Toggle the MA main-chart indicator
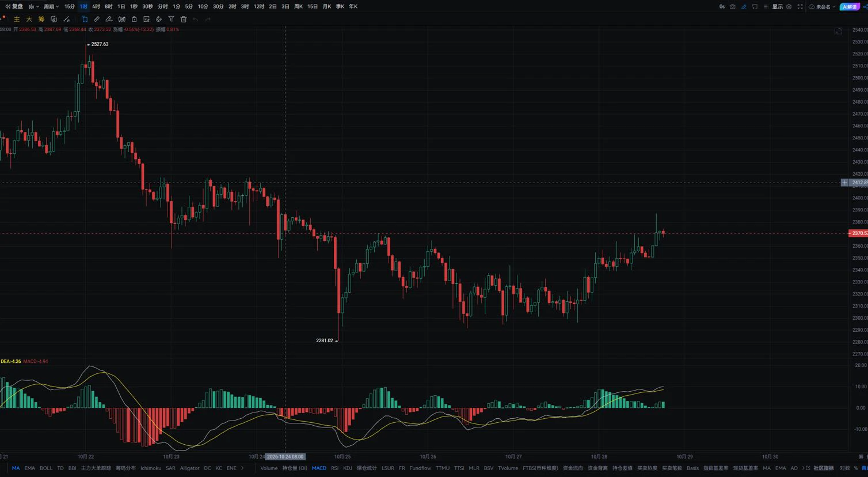This screenshot has height=477, width=868. [16, 468]
